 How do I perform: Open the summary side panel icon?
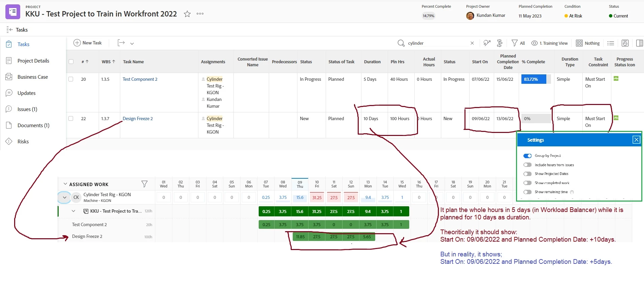point(639,43)
